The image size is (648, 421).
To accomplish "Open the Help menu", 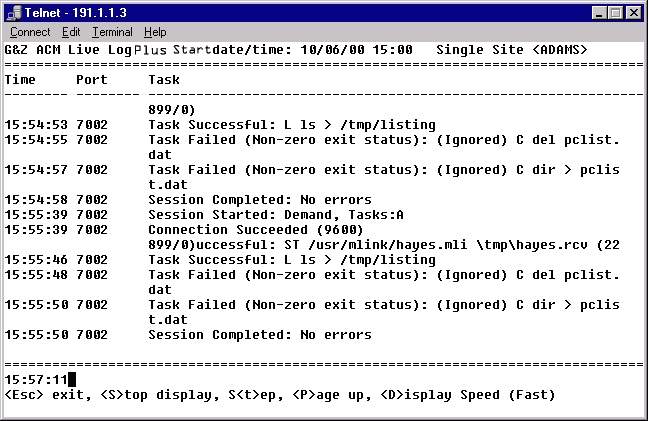I will pos(155,32).
